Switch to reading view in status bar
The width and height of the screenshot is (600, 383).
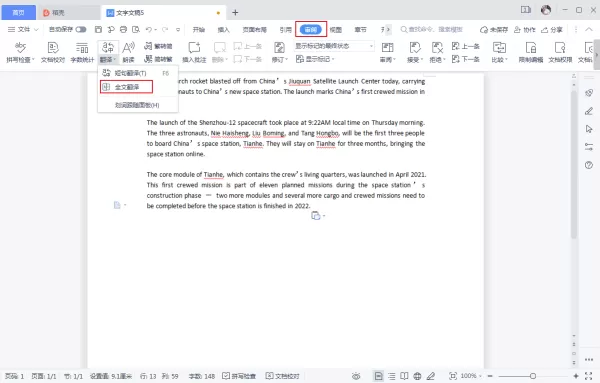404,376
